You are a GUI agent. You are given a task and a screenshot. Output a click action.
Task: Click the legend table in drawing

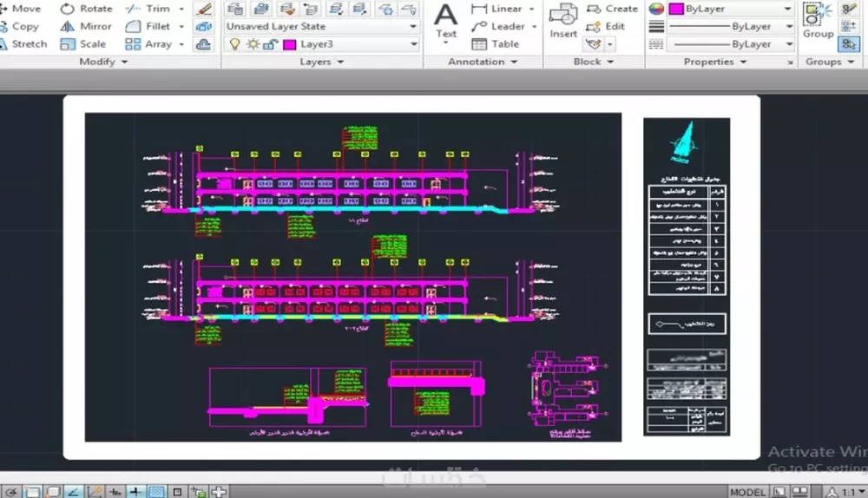coord(686,239)
